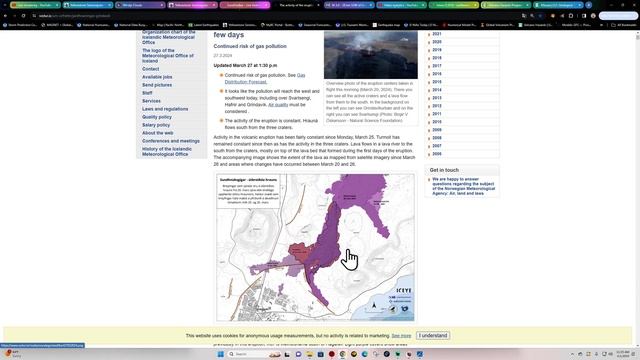The height and width of the screenshot is (360, 640).
Task: Open the 2012 news archive year
Action: coord(437,106)
